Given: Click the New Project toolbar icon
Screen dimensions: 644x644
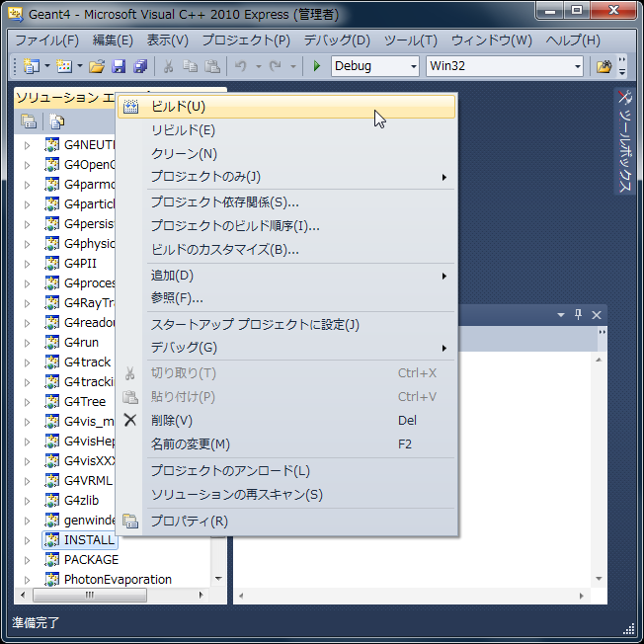Looking at the screenshot, I should pyautogui.click(x=32, y=66).
